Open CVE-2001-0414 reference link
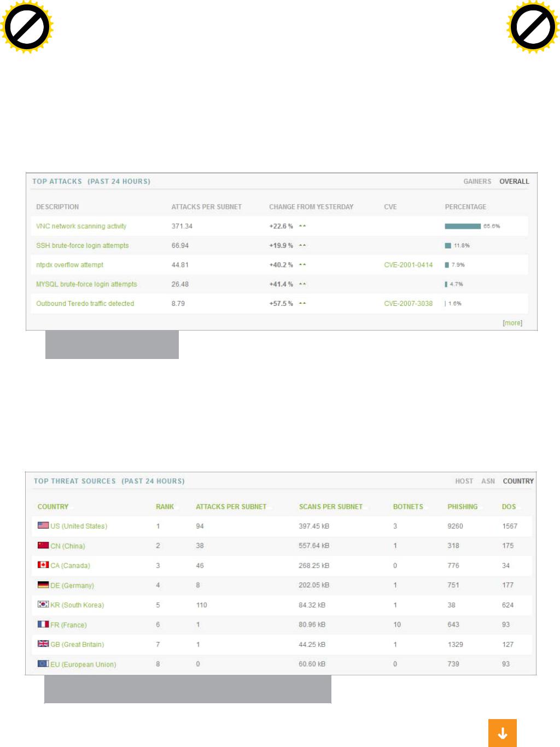This screenshot has height=747, width=560. pos(408,265)
